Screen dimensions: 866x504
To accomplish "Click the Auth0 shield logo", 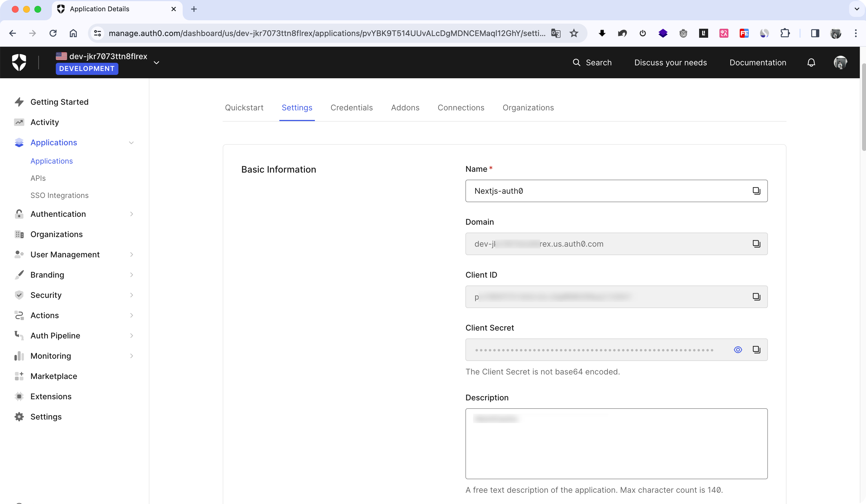I will (19, 62).
